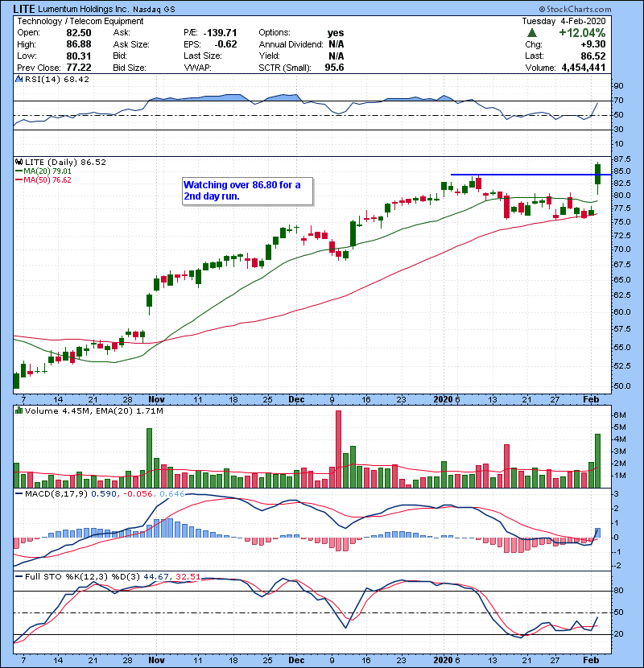
Task: Click the date Tuesday 4-Feb-2020
Action: click(x=563, y=21)
